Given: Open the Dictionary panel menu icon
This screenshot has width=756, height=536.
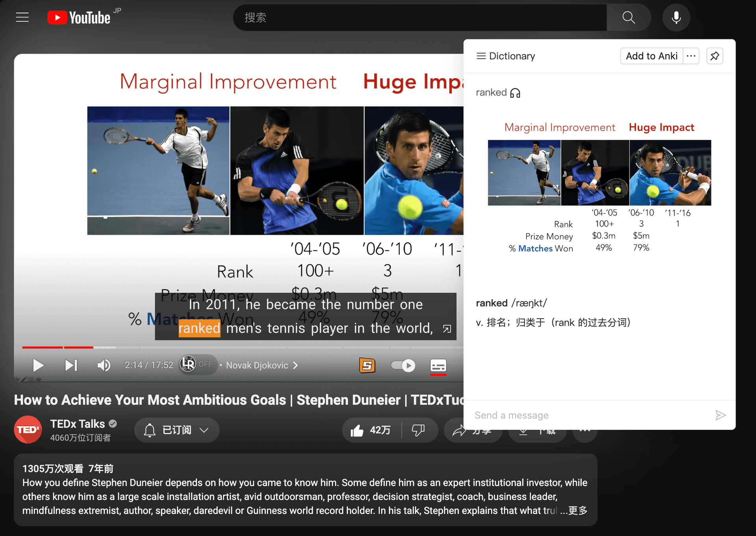Looking at the screenshot, I should tap(481, 56).
